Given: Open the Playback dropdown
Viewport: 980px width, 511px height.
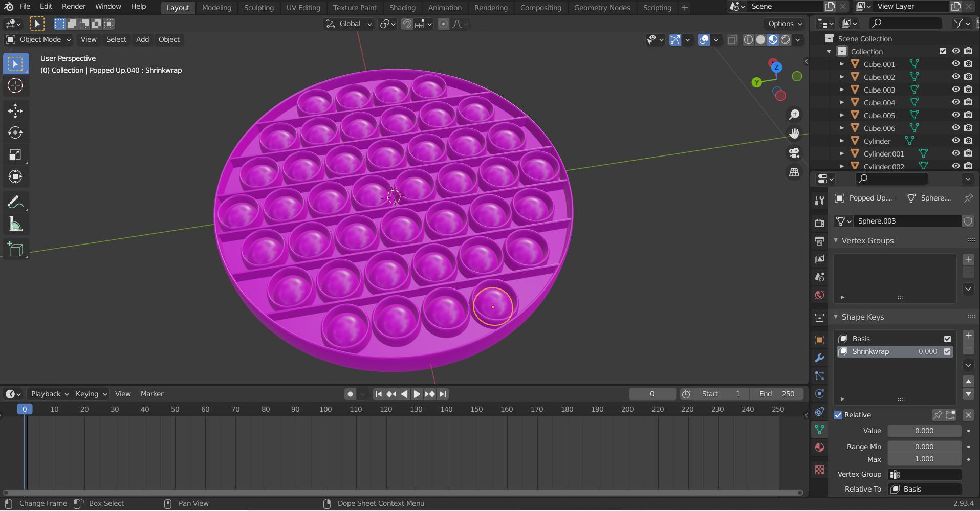Looking at the screenshot, I should (x=49, y=394).
